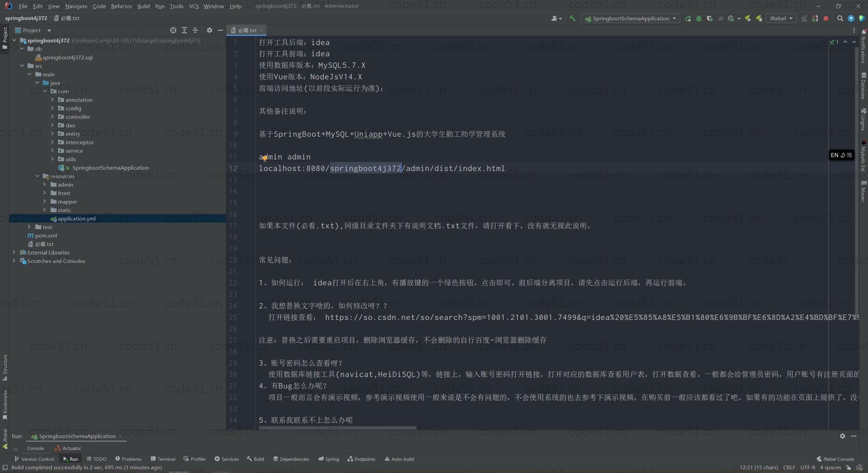Click the green Debug bug icon
868x473 pixels.
tap(699, 18)
